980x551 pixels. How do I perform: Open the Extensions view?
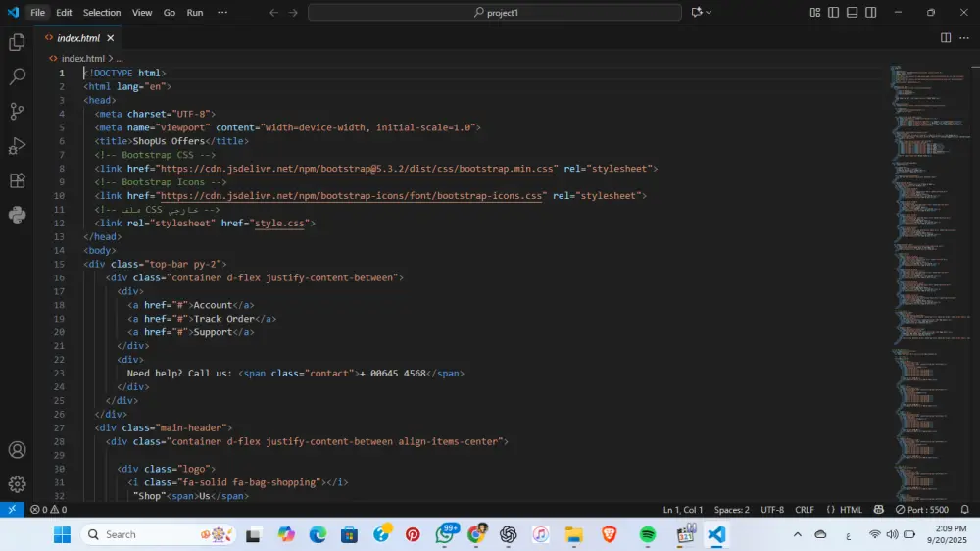pos(17,180)
